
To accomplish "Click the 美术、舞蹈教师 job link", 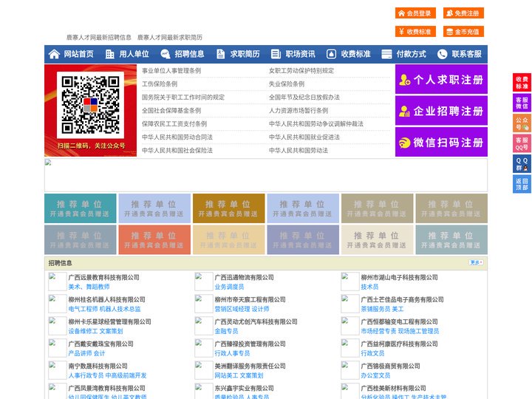I will [x=89, y=287].
